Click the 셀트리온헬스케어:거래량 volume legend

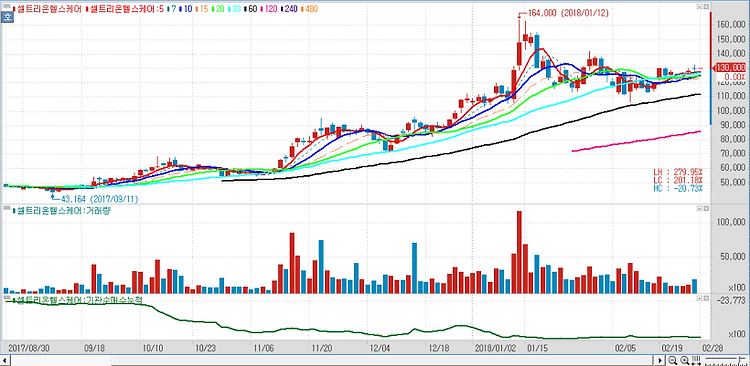pyautogui.click(x=62, y=211)
